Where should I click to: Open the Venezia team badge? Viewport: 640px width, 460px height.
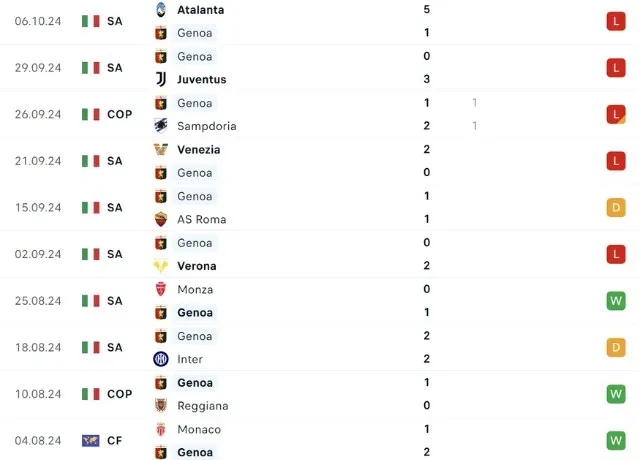coord(160,150)
